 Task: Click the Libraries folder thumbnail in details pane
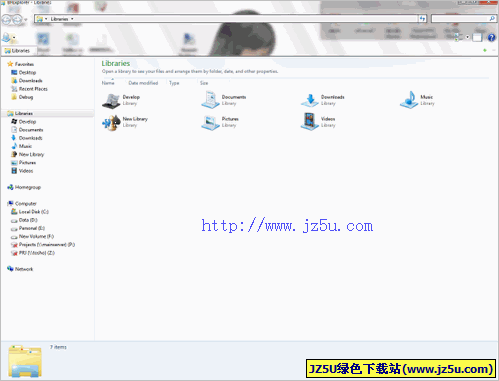click(25, 361)
